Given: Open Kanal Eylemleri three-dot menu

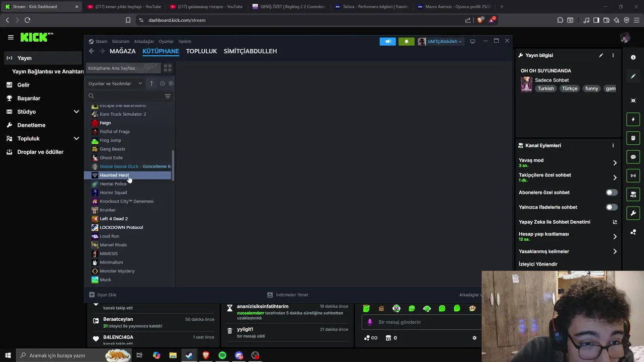Looking at the screenshot, I should click(613, 145).
